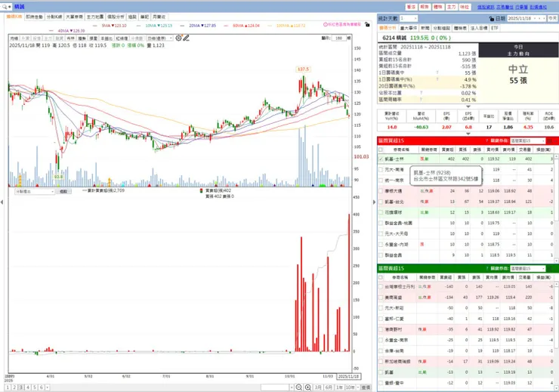559x392 pixels.
Task: Tick the 富邦-仁愛 row checkbox
Action: click(x=381, y=319)
